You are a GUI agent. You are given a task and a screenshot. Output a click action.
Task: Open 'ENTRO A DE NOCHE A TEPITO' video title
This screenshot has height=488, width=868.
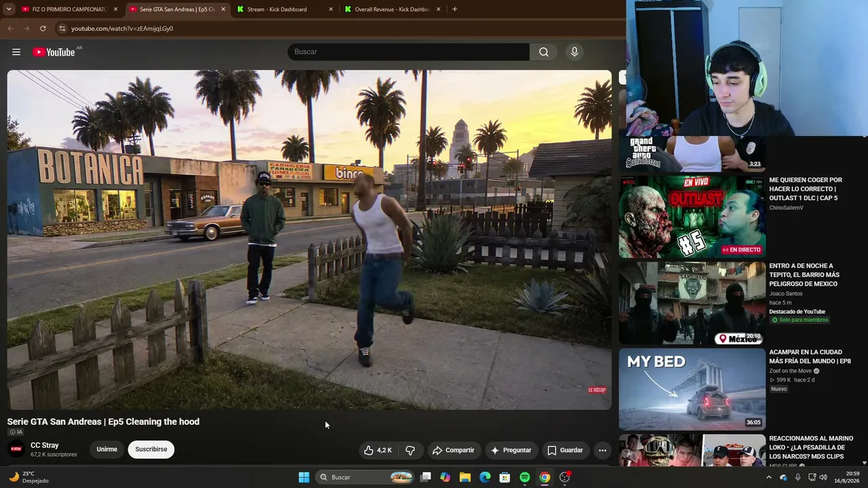click(x=804, y=275)
